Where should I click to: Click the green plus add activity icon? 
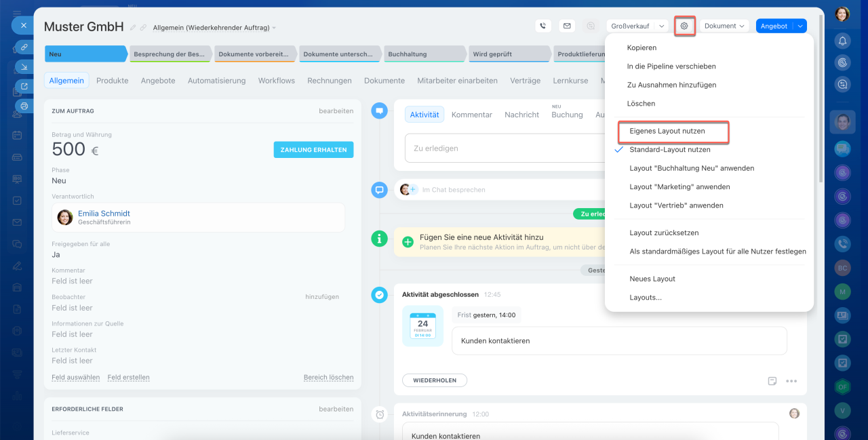(x=408, y=242)
